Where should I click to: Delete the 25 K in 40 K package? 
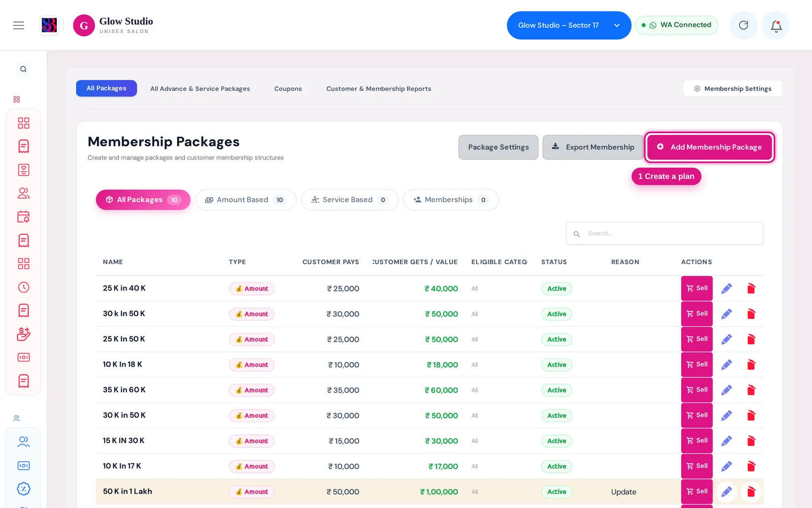[751, 289]
